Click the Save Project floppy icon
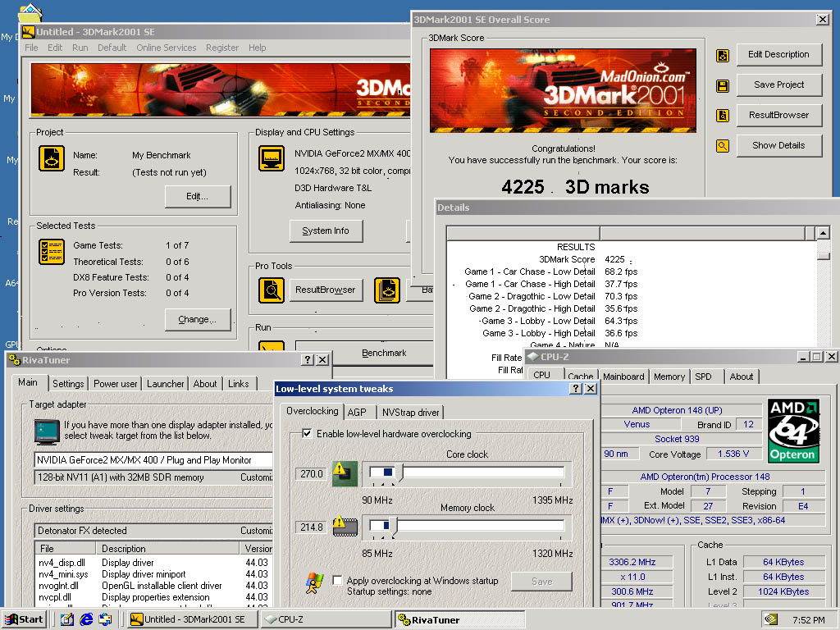 pos(722,85)
